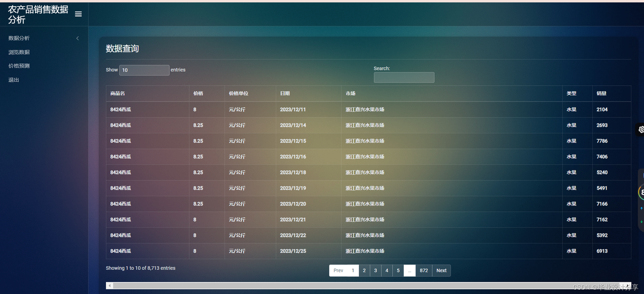Image resolution: width=644 pixels, height=294 pixels.
Task: Select the sales value 2693
Action: 602,125
